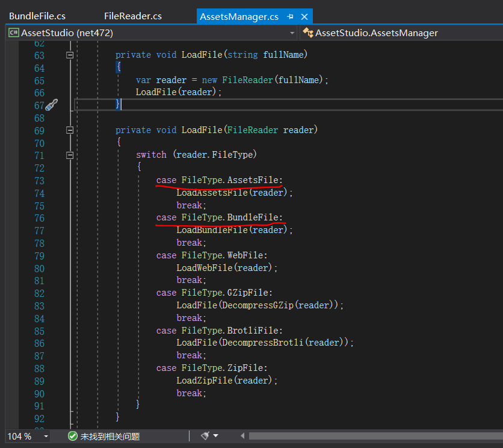Click the left scroll arrow of horizontal scrollbar
This screenshot has width=503, height=448.
[242, 436]
